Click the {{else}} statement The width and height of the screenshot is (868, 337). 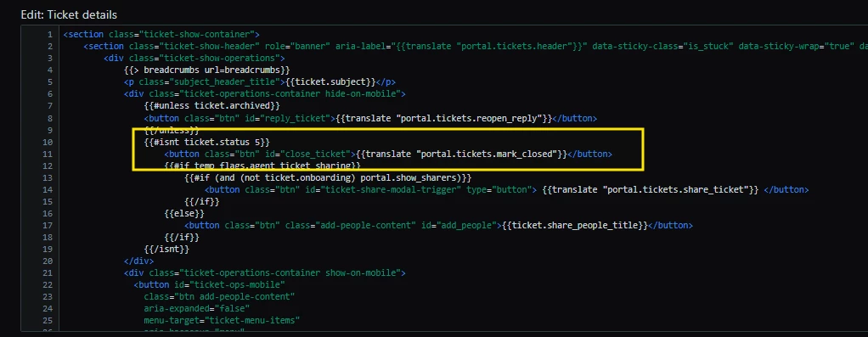click(x=184, y=214)
